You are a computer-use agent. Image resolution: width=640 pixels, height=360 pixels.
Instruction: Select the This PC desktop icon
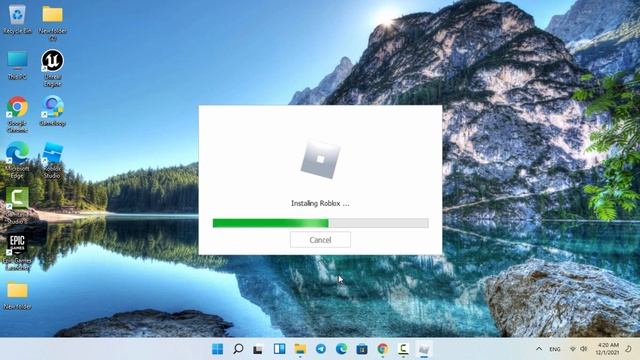click(17, 65)
